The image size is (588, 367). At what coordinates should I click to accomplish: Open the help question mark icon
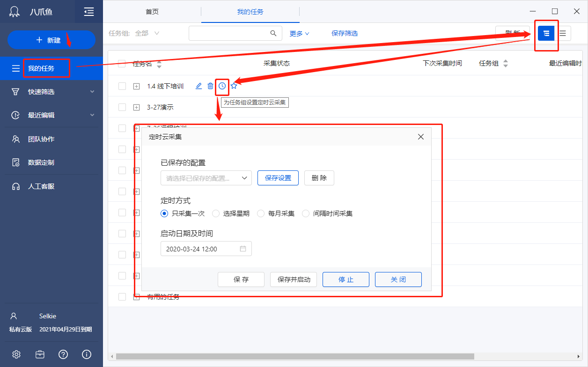(x=63, y=354)
